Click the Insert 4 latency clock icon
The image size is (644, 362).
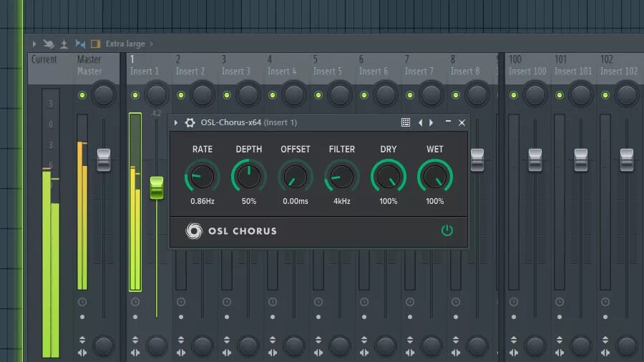point(273,302)
